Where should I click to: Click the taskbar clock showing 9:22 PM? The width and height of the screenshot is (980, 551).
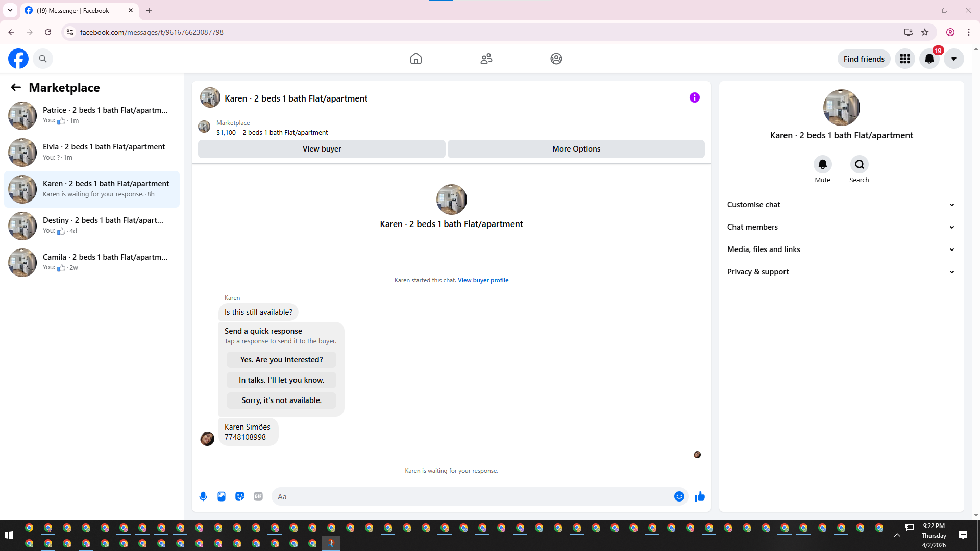[x=934, y=535]
